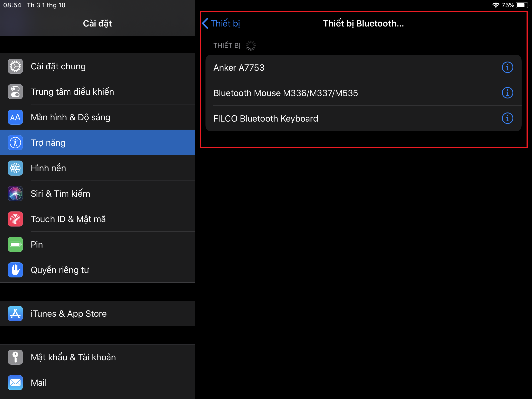The image size is (532, 399).
Task: Tap the Th 3 1 thg 10 date
Action: click(x=46, y=5)
